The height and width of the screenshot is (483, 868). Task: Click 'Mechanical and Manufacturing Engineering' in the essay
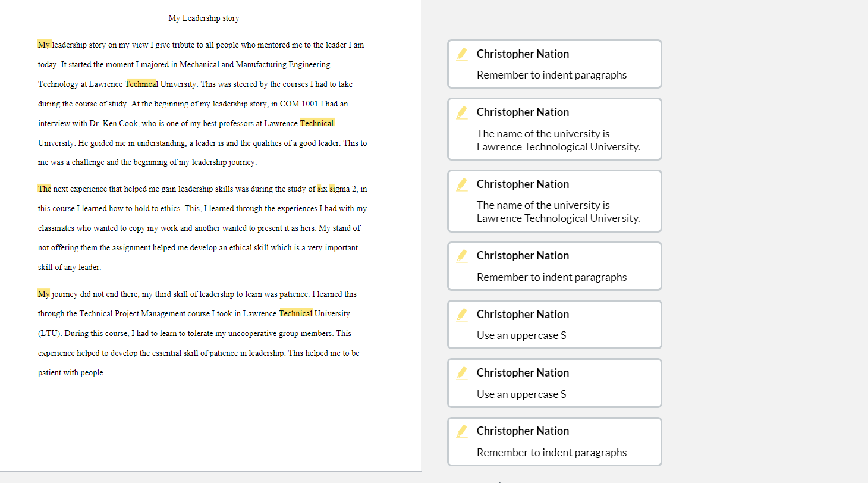(255, 64)
